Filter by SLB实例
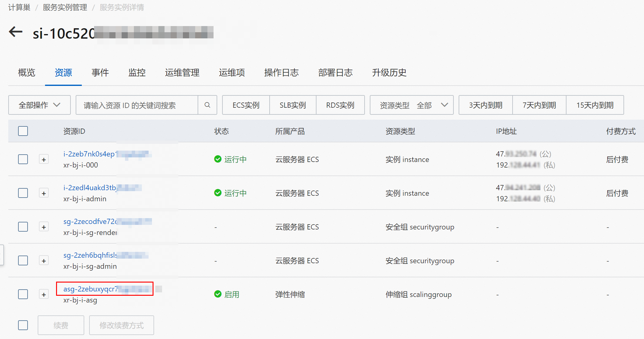 coord(293,105)
